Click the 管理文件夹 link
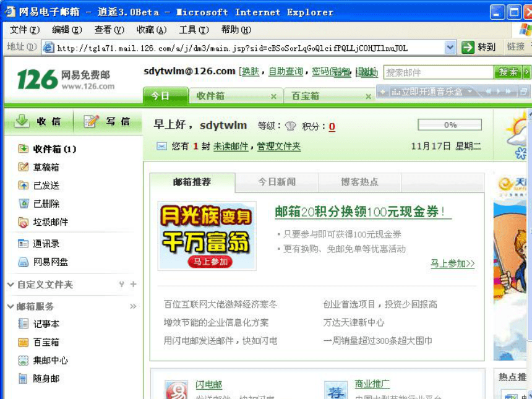The height and width of the screenshot is (399, 532). [279, 146]
